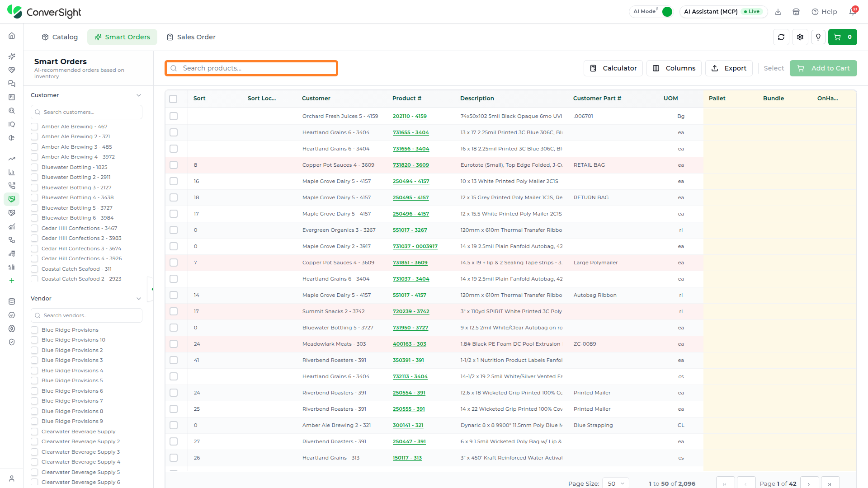Viewport: 868px width, 488px height.
Task: Click the green plus icon in sidebar
Action: pyautogui.click(x=12, y=281)
